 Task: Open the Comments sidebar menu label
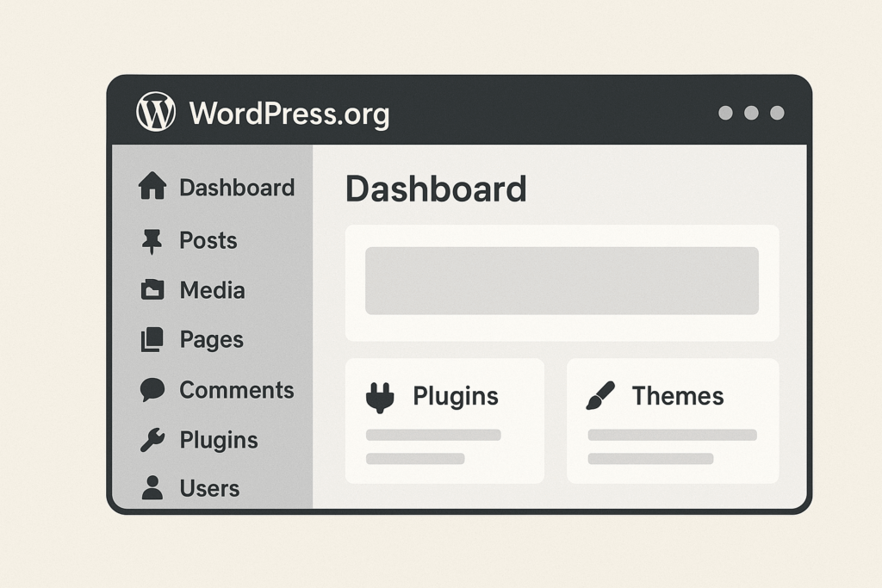point(236,390)
